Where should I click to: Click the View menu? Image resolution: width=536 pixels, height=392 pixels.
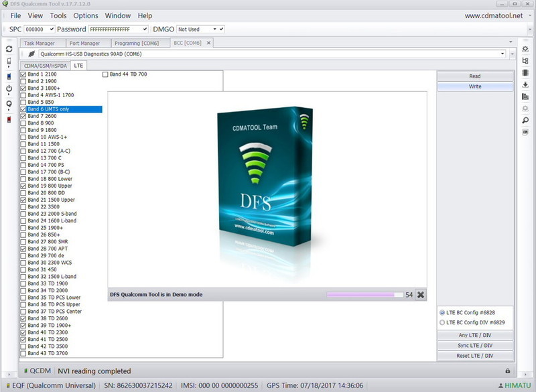(x=36, y=15)
